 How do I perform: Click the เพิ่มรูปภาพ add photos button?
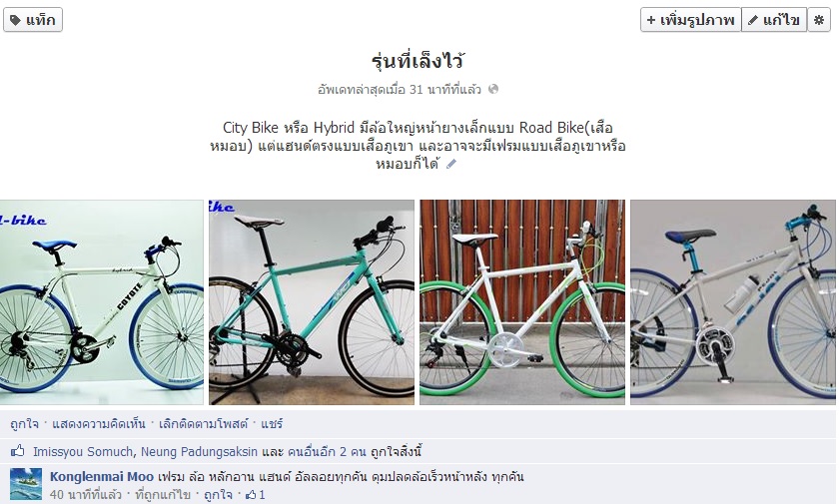click(x=690, y=20)
